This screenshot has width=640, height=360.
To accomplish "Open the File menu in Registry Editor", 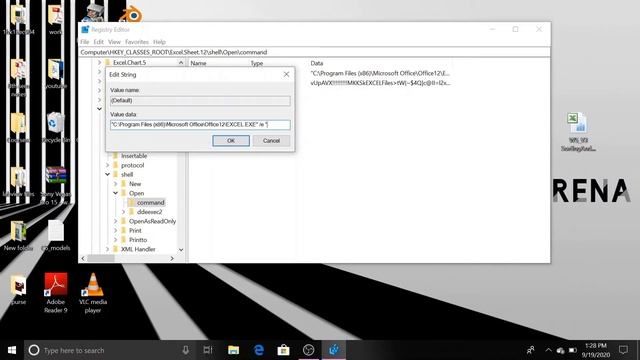I will point(84,42).
